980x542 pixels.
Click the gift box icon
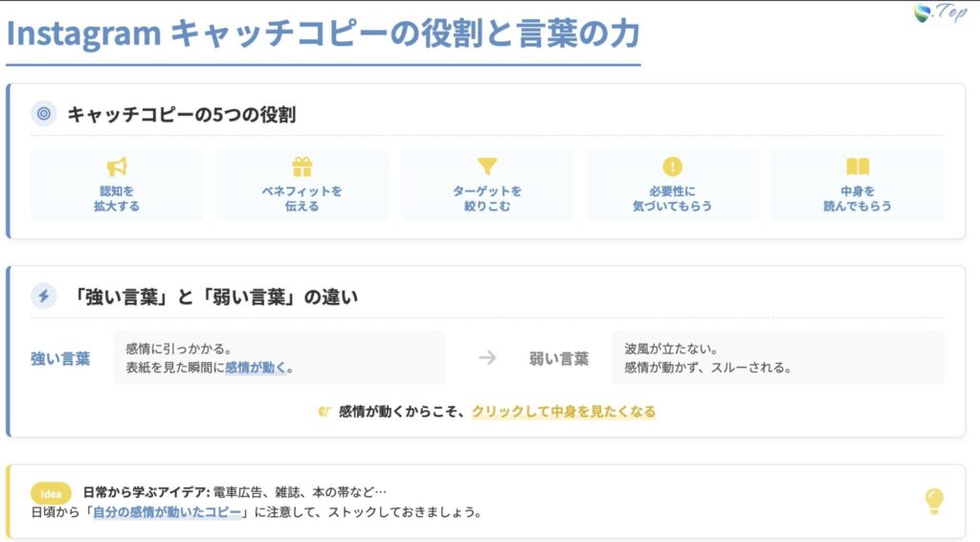tap(302, 167)
